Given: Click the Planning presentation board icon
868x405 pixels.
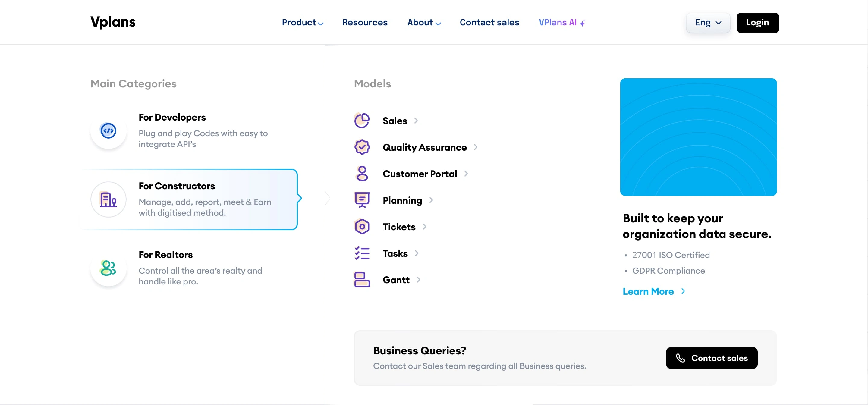Looking at the screenshot, I should coord(362,200).
